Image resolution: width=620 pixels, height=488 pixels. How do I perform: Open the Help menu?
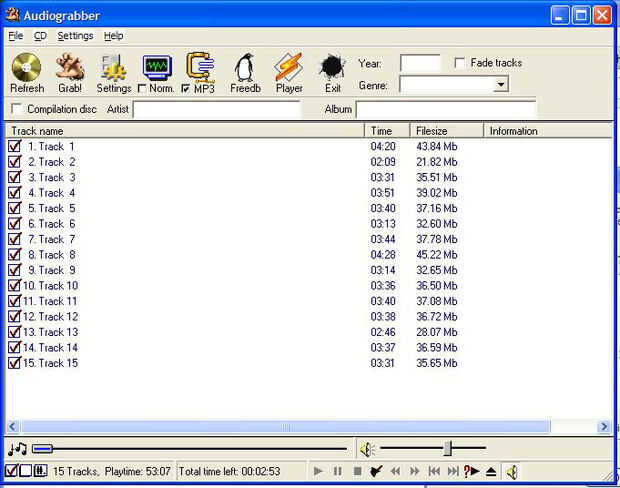[113, 36]
